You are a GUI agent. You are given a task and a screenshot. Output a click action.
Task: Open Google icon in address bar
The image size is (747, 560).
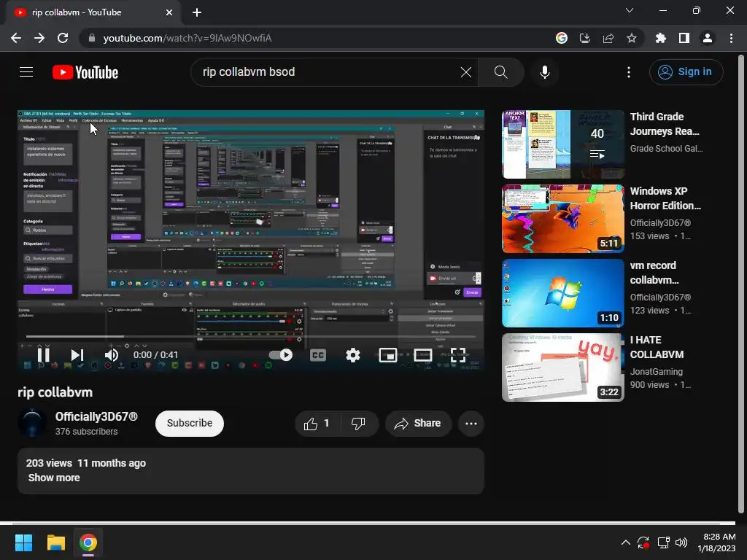click(562, 38)
